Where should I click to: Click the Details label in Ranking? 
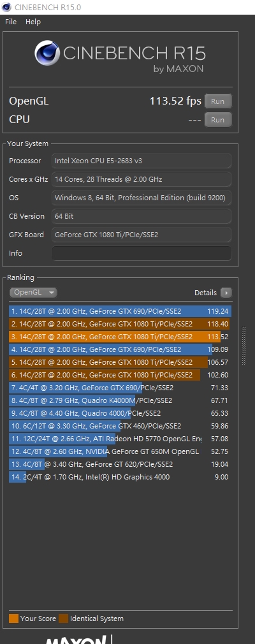[205, 293]
